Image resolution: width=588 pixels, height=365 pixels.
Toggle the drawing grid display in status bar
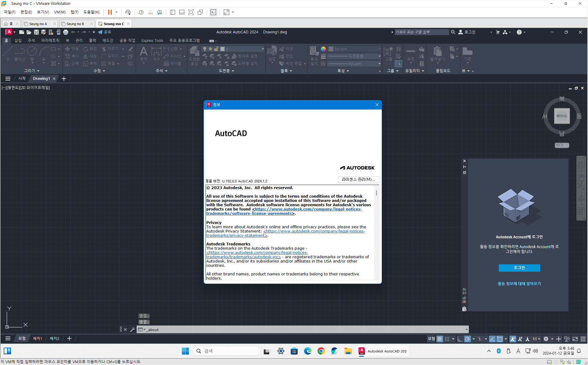439,339
